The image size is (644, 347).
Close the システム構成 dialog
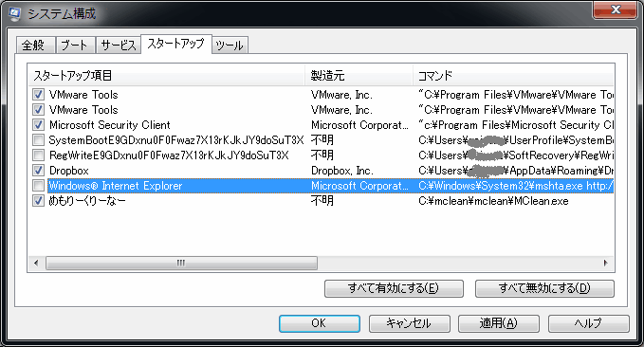[615, 9]
